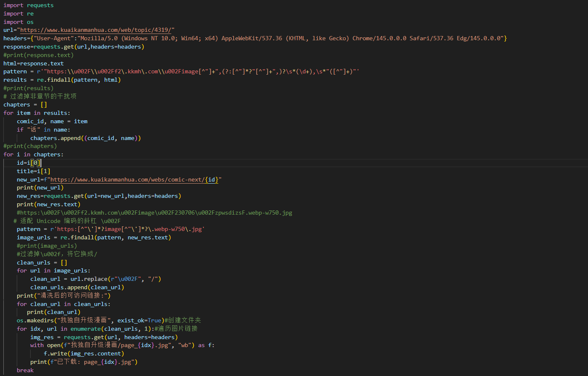Click 'new_res=requests.get(url=new_url,headers=headers)' line
This screenshot has height=376, width=588.
(x=99, y=196)
